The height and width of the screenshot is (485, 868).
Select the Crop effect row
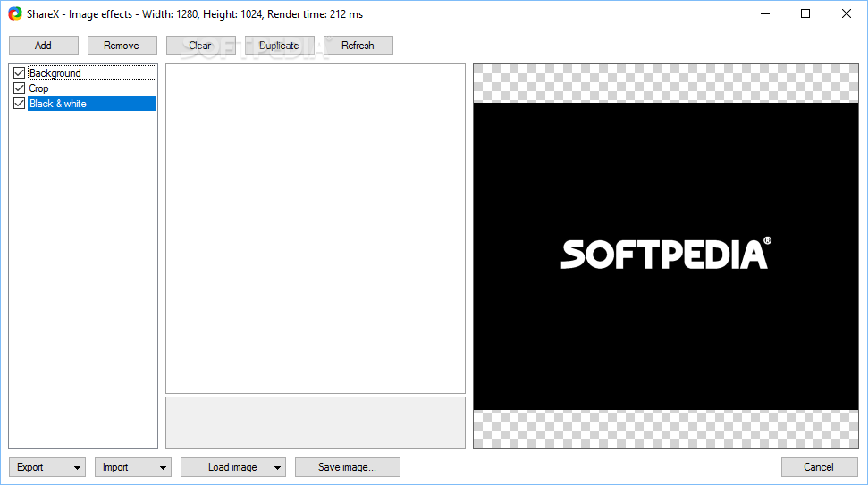[x=92, y=88]
